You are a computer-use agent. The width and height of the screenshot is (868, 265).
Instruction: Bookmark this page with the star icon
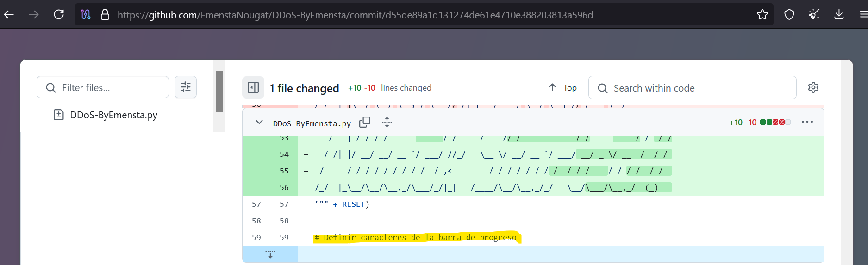click(762, 15)
